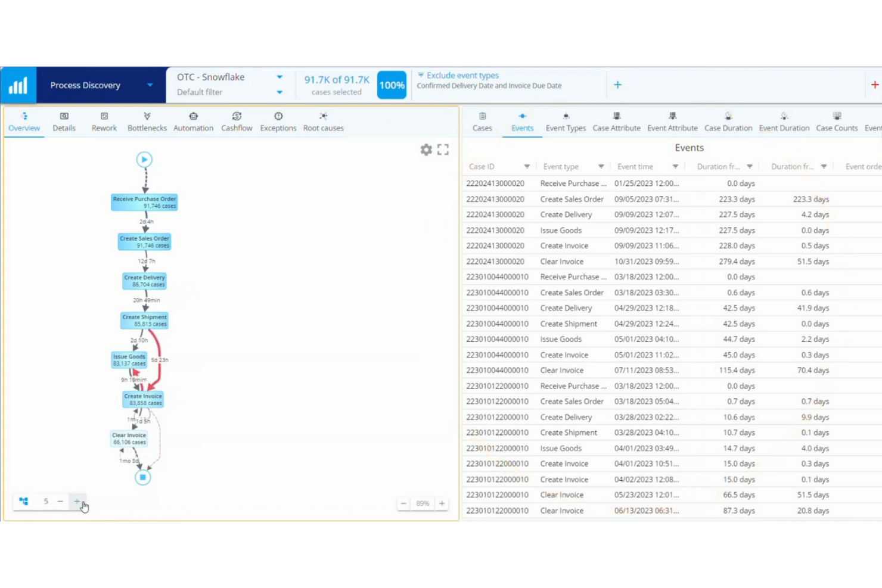
Task: Open the Event time column filter
Action: click(x=675, y=166)
